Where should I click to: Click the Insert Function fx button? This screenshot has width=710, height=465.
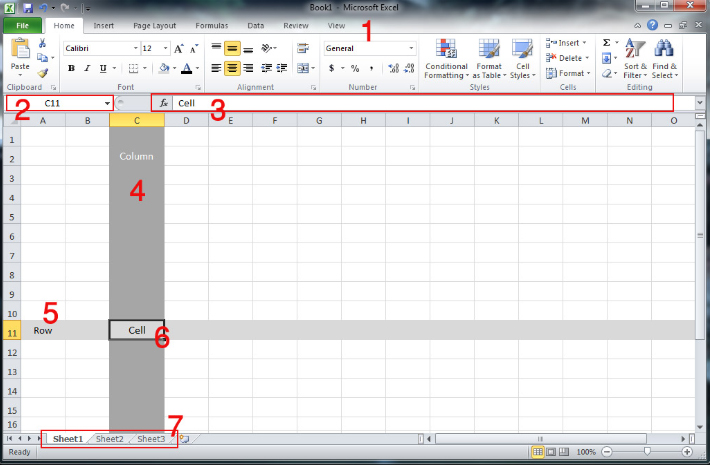pyautogui.click(x=164, y=103)
